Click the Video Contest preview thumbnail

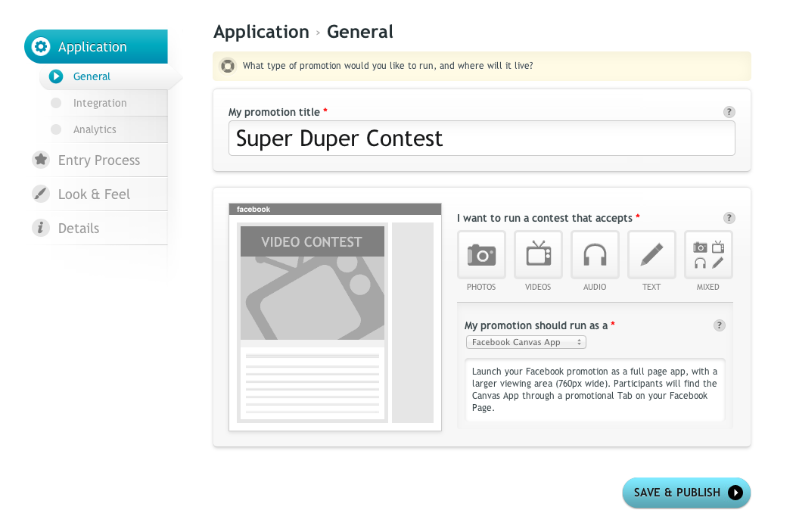tap(312, 283)
